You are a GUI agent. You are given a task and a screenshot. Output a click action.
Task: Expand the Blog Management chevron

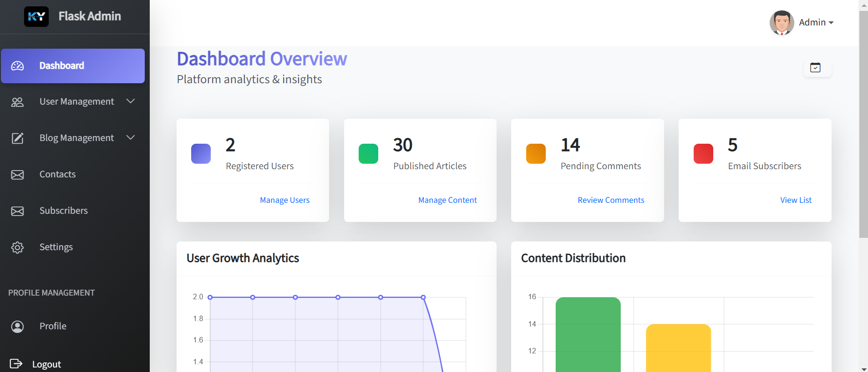(x=131, y=137)
